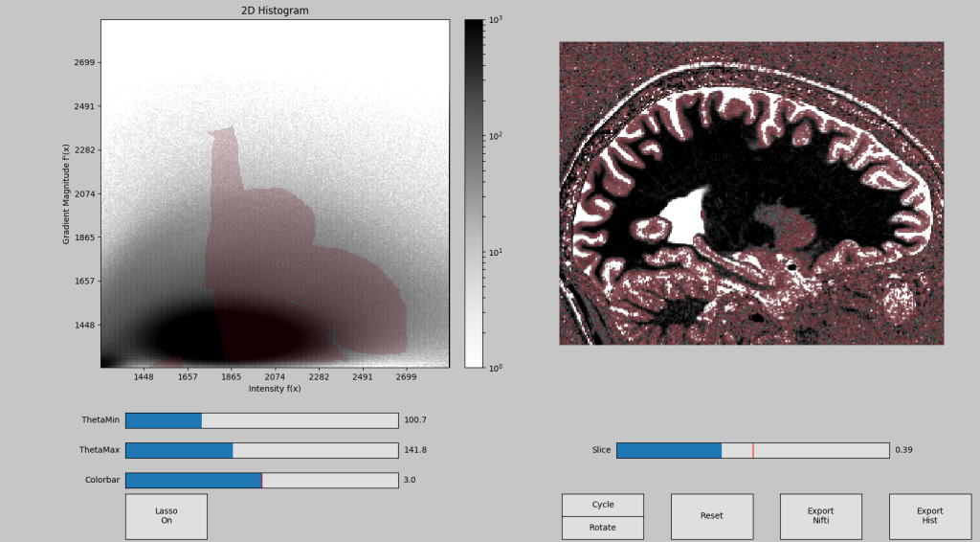Adjust the Colorbar slider
This screenshot has height=542, width=980.
click(x=262, y=480)
